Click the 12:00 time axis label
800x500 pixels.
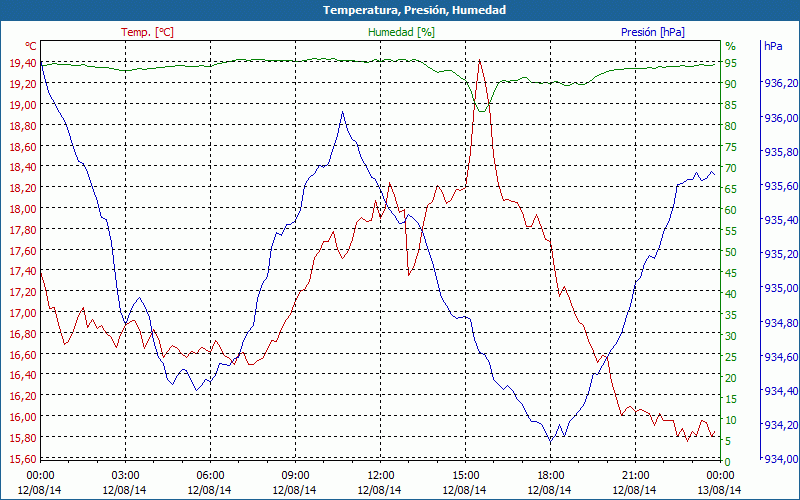[x=380, y=476]
